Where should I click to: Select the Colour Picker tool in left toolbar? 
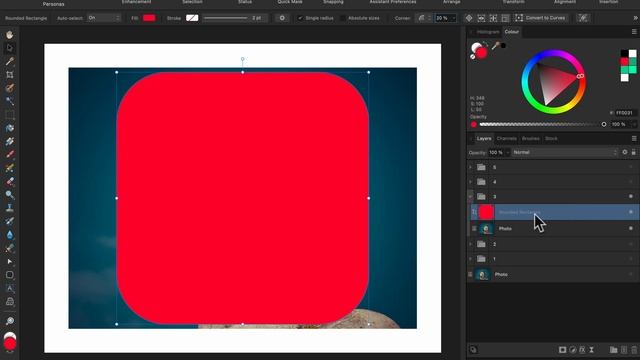tap(10, 61)
